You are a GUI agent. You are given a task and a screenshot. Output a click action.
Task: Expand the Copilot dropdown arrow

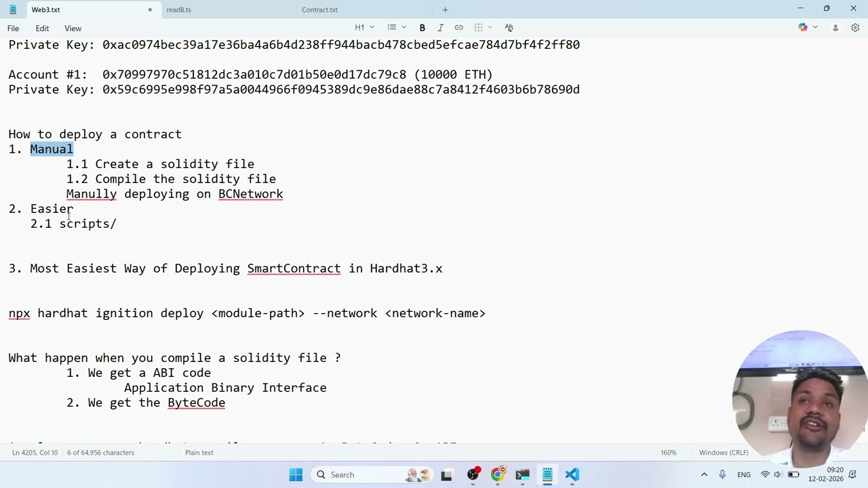815,28
